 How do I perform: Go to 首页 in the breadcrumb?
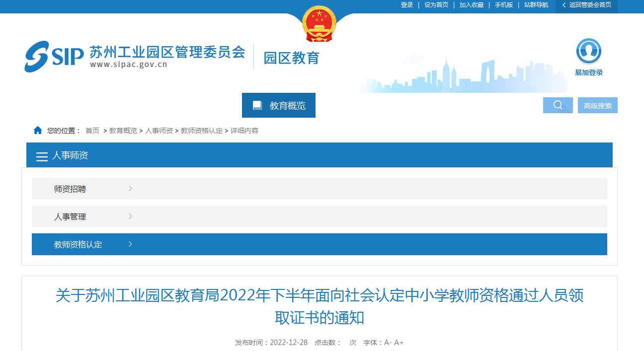(92, 131)
